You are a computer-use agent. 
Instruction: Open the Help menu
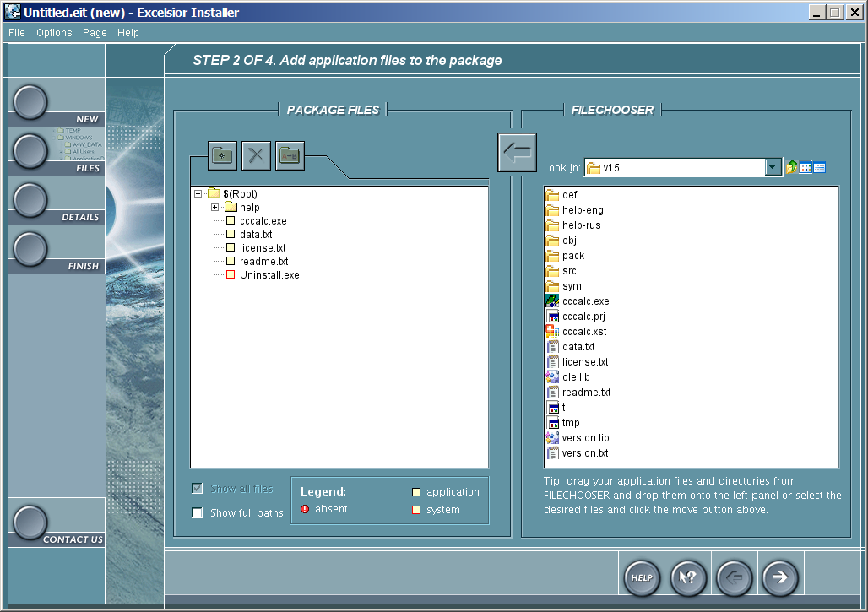tap(127, 33)
